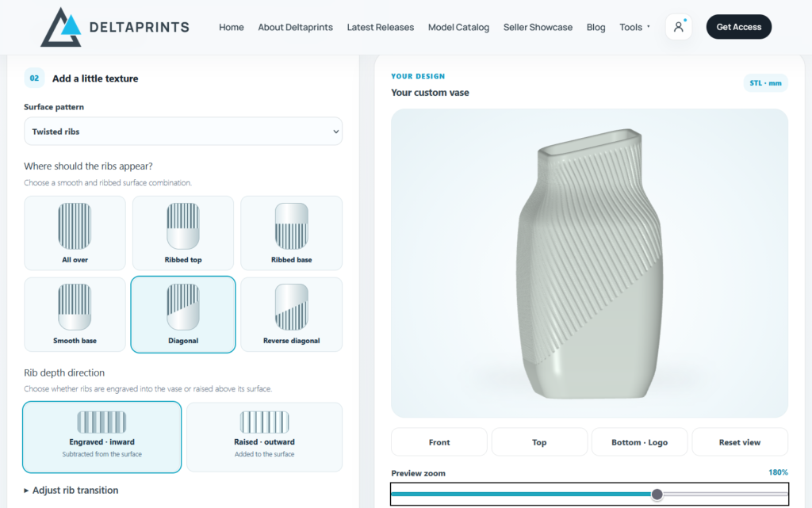Open Latest Releases page
Viewport: 812px width, 508px height.
pos(380,27)
